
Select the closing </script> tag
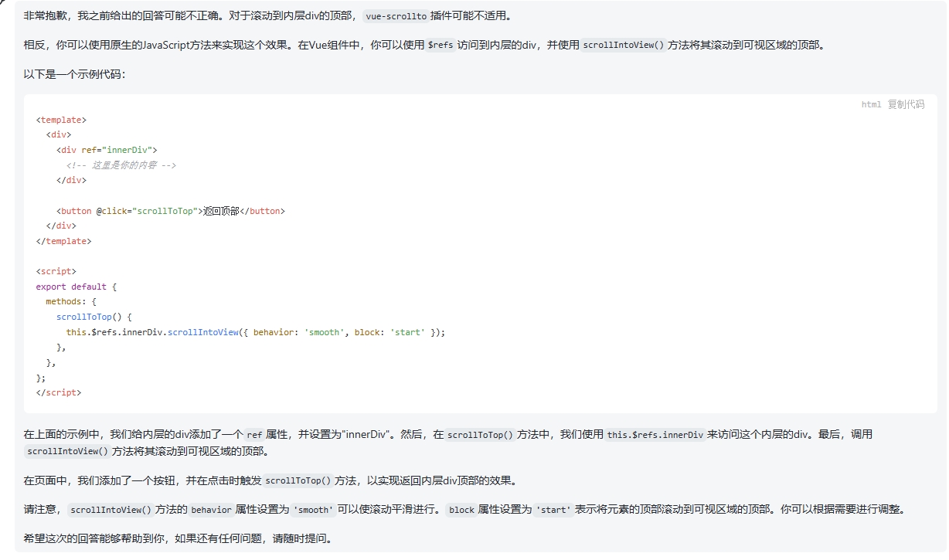58,392
